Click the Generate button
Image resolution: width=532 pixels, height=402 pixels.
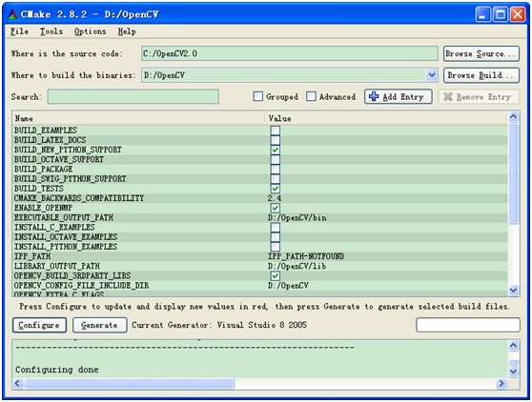(x=100, y=325)
